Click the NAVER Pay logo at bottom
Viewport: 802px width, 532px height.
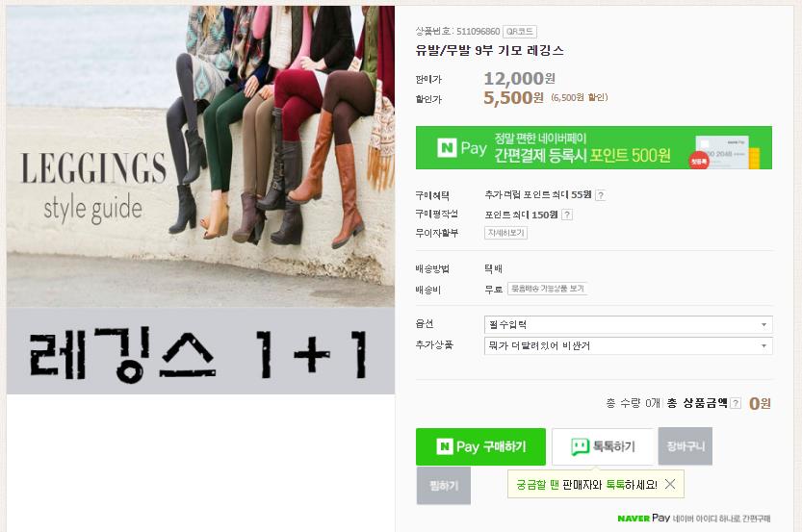point(644,519)
